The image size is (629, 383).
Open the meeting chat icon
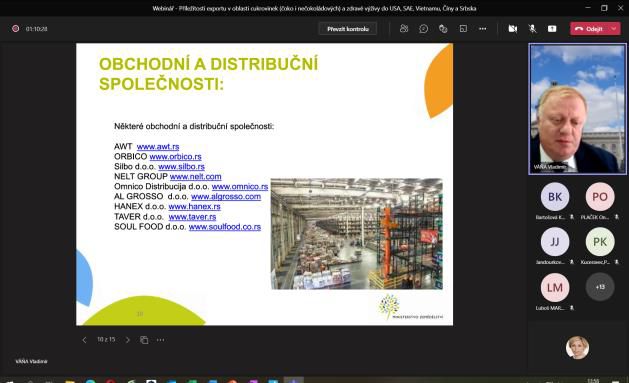pos(424,28)
